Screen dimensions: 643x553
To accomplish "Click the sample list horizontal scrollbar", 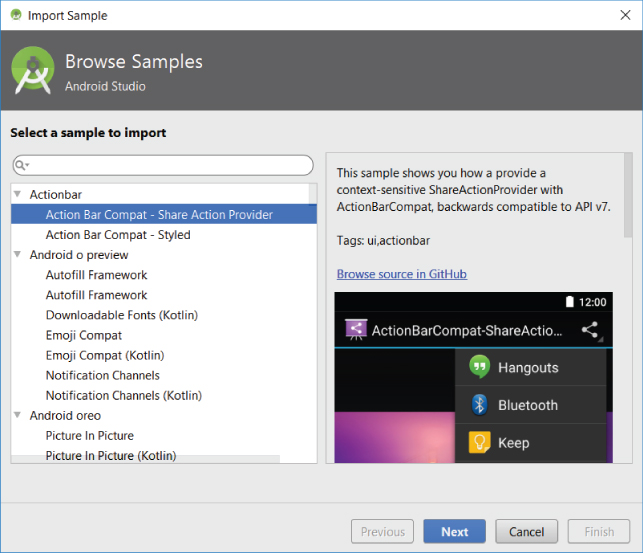I will [x=146, y=459].
